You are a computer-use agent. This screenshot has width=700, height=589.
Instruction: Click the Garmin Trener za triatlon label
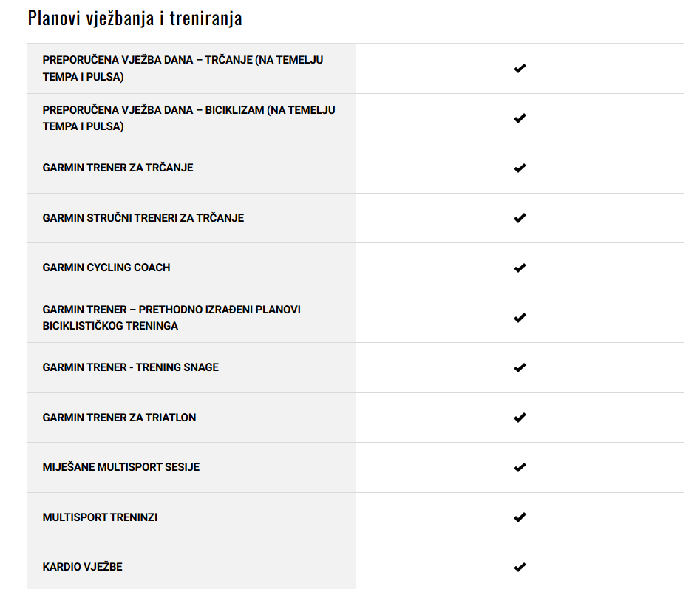coord(119,418)
